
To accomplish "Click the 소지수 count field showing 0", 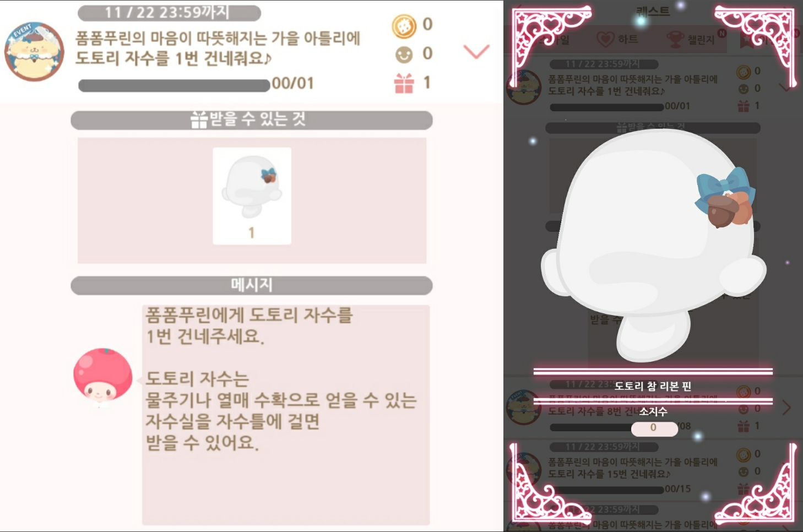I will (654, 428).
